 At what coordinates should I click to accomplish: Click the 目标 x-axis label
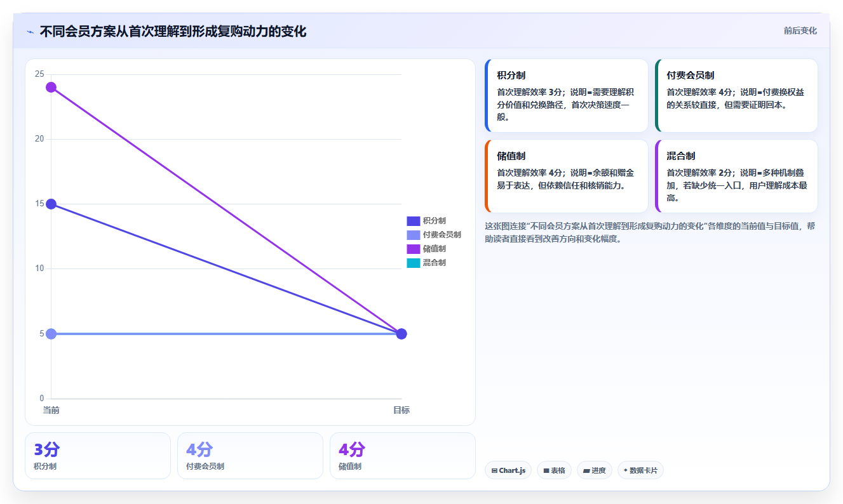pyautogui.click(x=401, y=410)
